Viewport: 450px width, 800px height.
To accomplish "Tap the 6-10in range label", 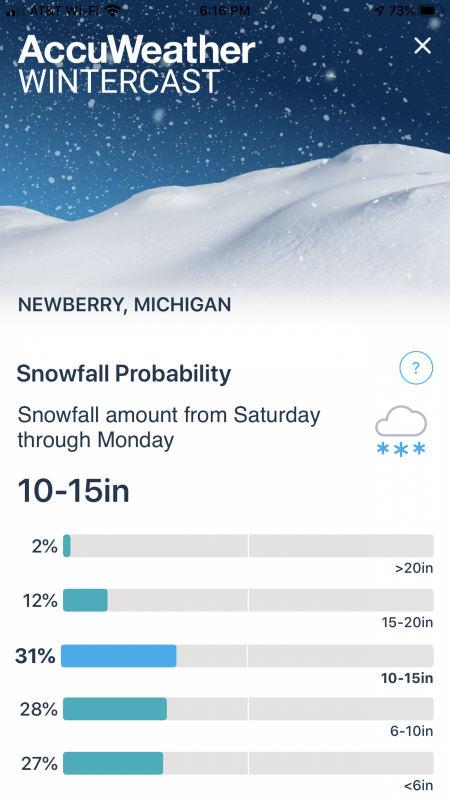I will 412,731.
